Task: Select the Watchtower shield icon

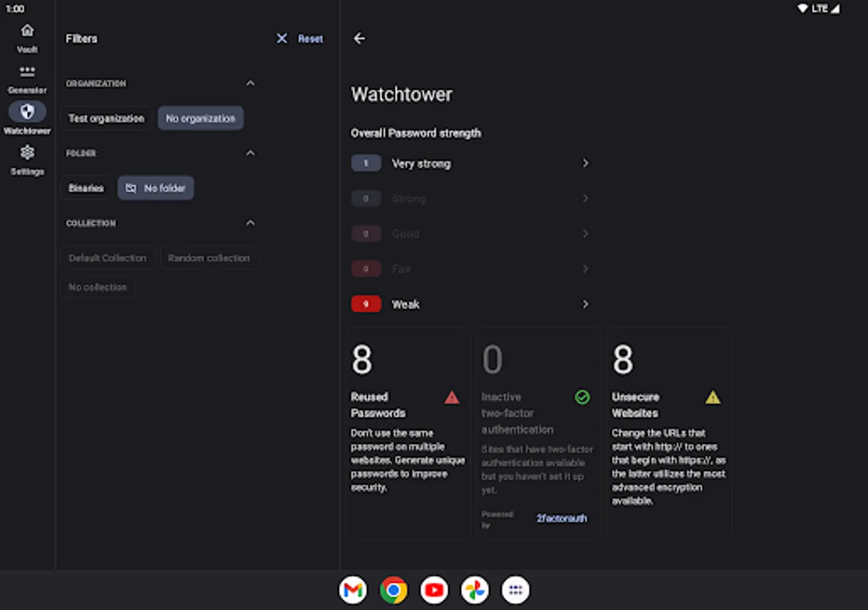Action: (x=27, y=112)
